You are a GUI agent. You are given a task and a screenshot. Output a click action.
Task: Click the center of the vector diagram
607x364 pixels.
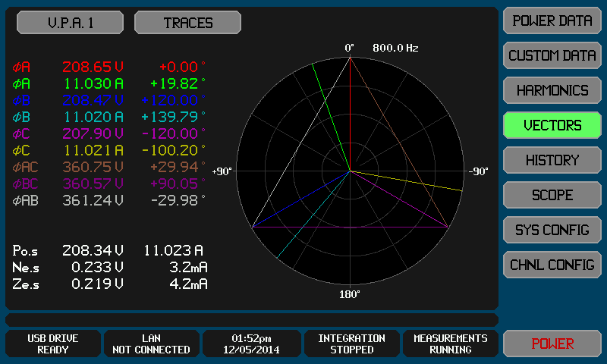point(350,171)
